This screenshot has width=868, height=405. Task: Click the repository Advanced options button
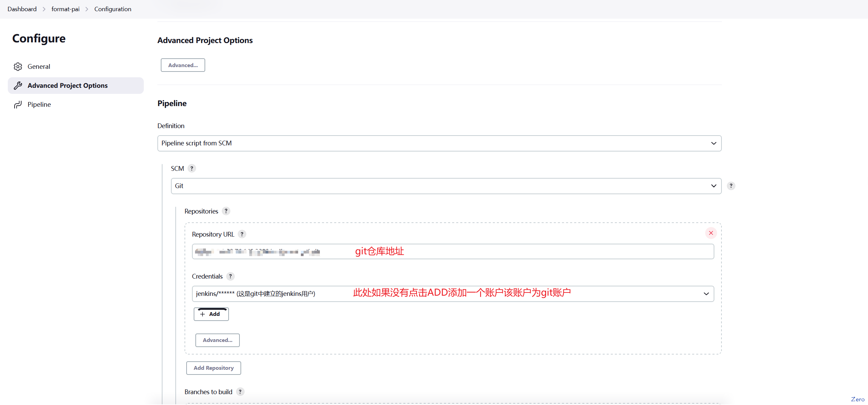217,340
